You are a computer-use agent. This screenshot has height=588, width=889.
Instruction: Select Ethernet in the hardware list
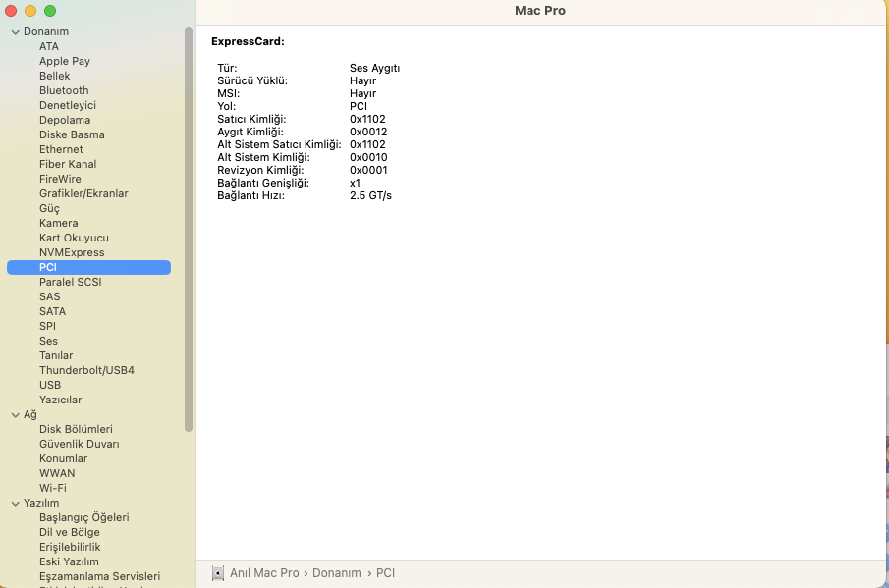point(61,149)
